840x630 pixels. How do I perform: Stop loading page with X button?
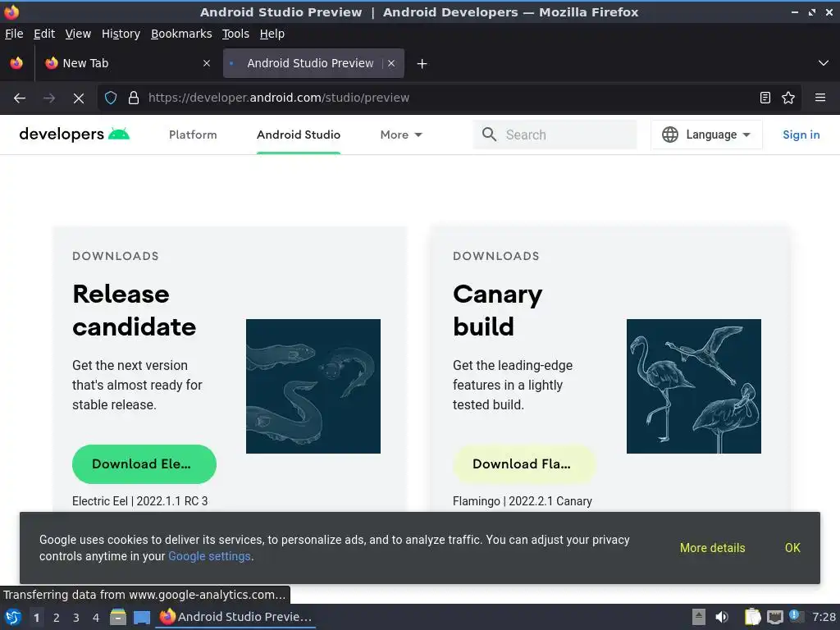78,98
